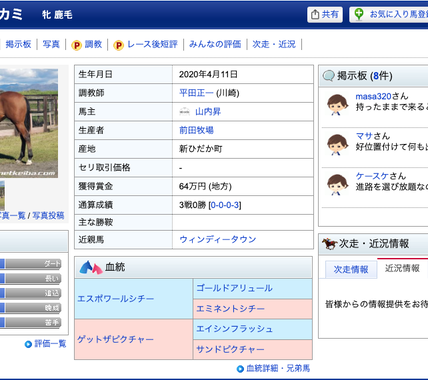The width and height of the screenshot is (428, 380).
Task: Click the 晩成 growth slider bar
Action: tap(31, 308)
